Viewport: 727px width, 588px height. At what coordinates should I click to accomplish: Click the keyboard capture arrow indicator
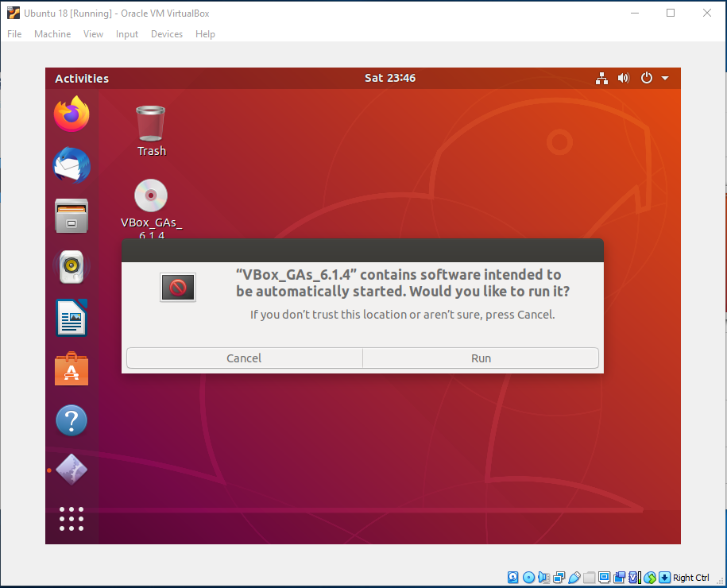click(x=664, y=578)
